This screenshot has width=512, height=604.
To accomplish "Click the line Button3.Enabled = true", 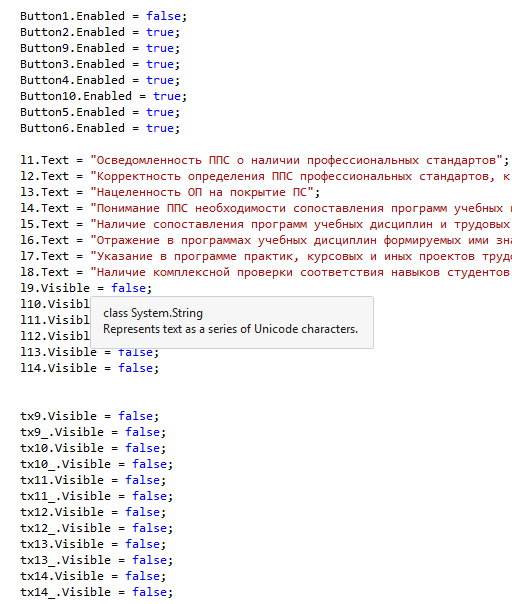I will pos(100,64).
